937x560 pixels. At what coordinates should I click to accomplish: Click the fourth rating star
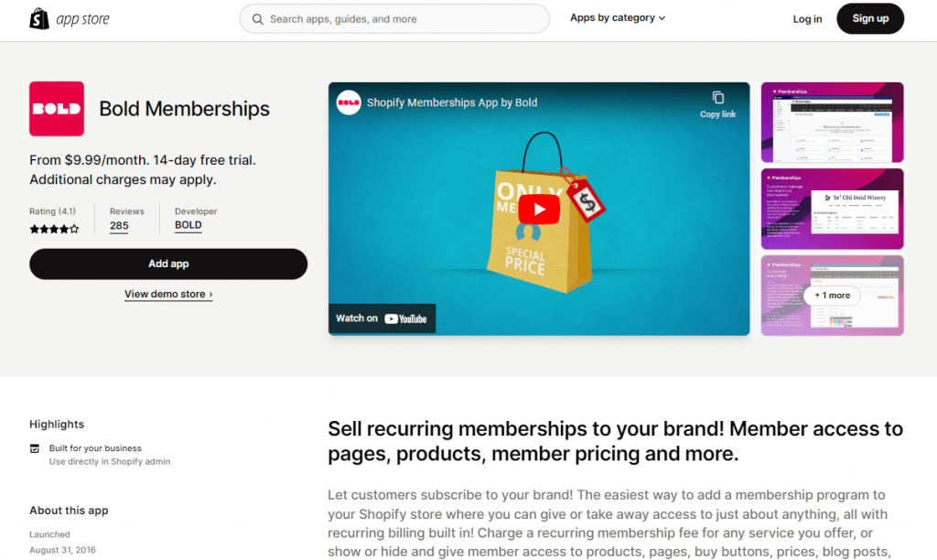click(x=64, y=229)
